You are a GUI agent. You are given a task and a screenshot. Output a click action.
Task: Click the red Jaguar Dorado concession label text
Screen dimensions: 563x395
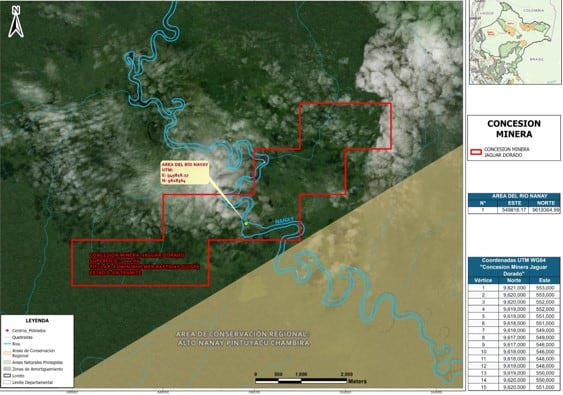click(x=144, y=264)
